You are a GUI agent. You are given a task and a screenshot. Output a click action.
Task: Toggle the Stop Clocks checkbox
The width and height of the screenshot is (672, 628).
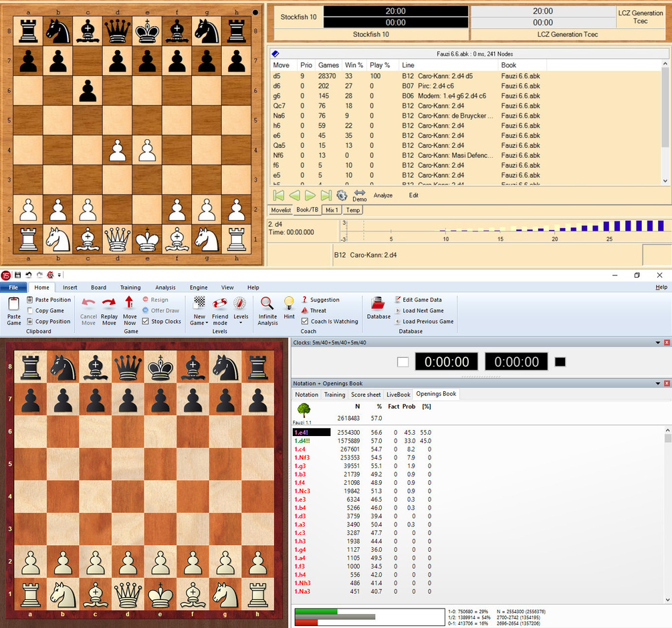pos(145,321)
